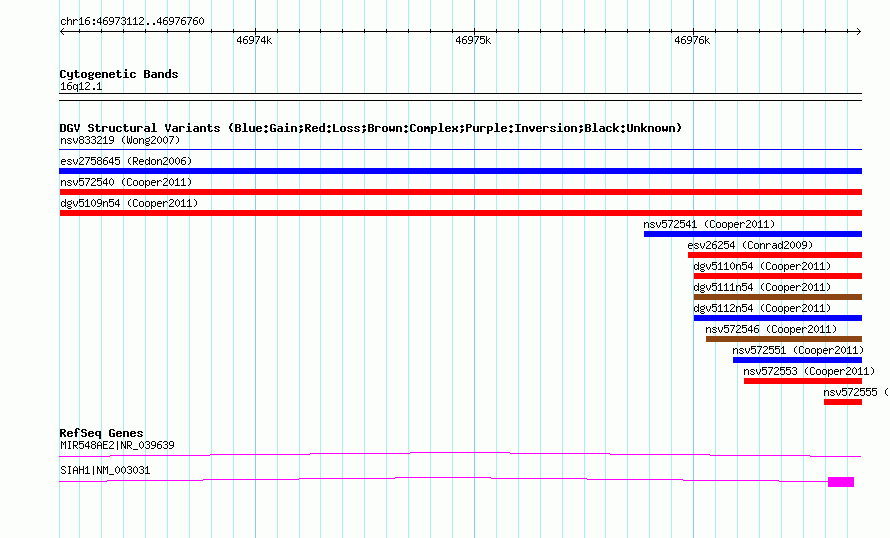Click the nsv572546 (Cooper2011) label
The image size is (890, 538).
771,329
